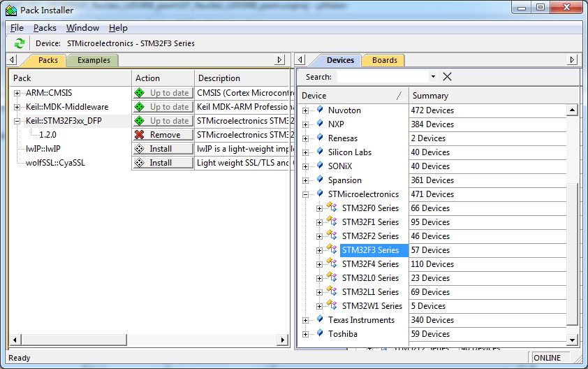Remove pack version 1.2.0
The image size is (588, 369).
point(163,134)
